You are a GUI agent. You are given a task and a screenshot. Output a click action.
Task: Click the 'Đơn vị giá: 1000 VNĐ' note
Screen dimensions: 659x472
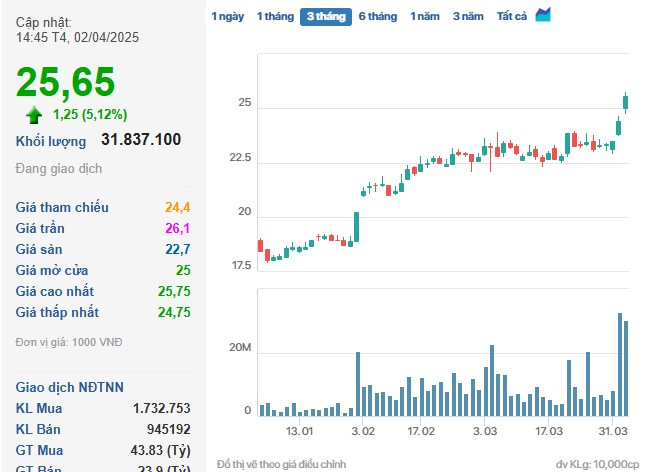pyautogui.click(x=69, y=342)
